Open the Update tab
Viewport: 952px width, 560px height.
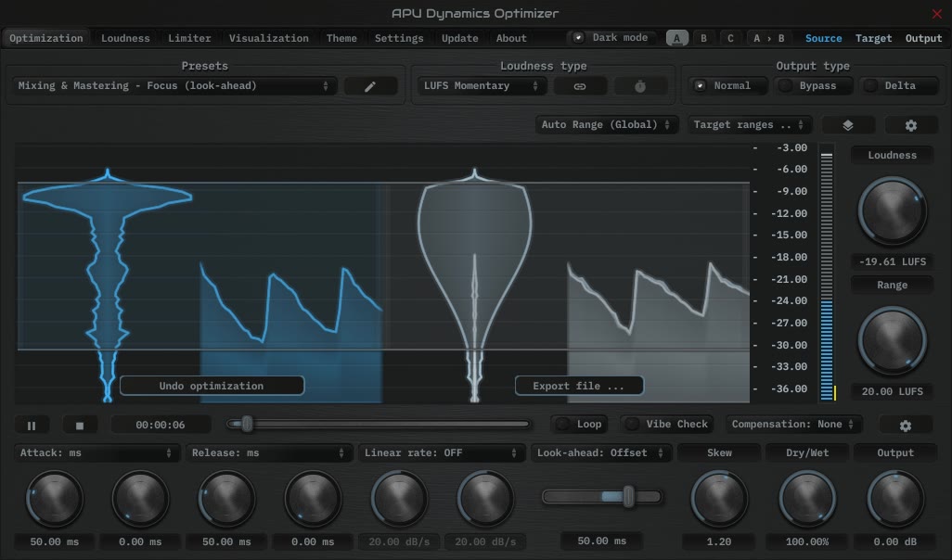pyautogui.click(x=459, y=38)
